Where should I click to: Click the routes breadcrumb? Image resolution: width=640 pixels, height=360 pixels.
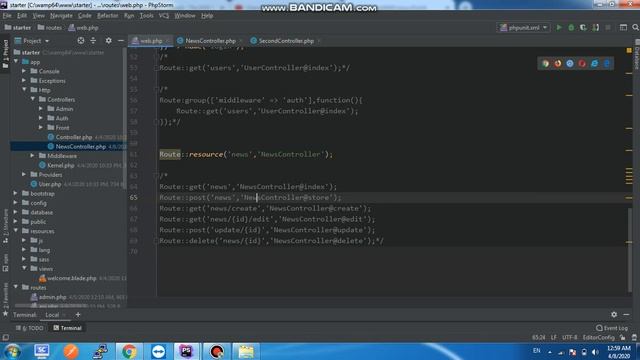49,28
